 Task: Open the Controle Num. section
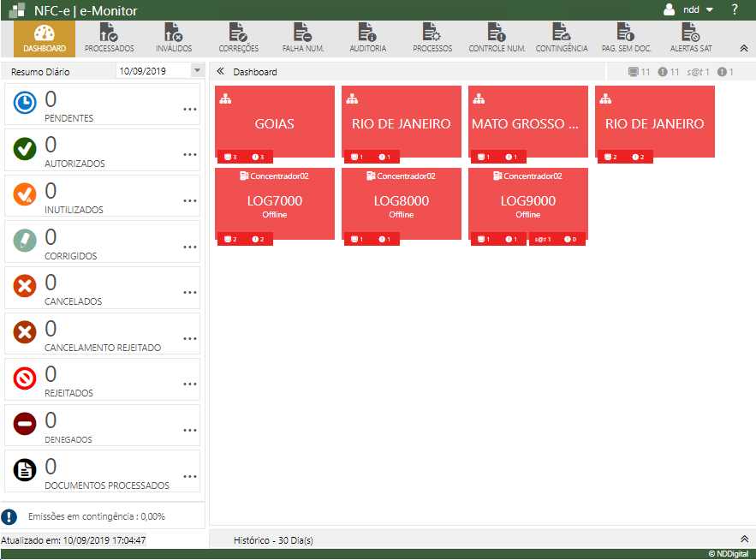pyautogui.click(x=497, y=39)
